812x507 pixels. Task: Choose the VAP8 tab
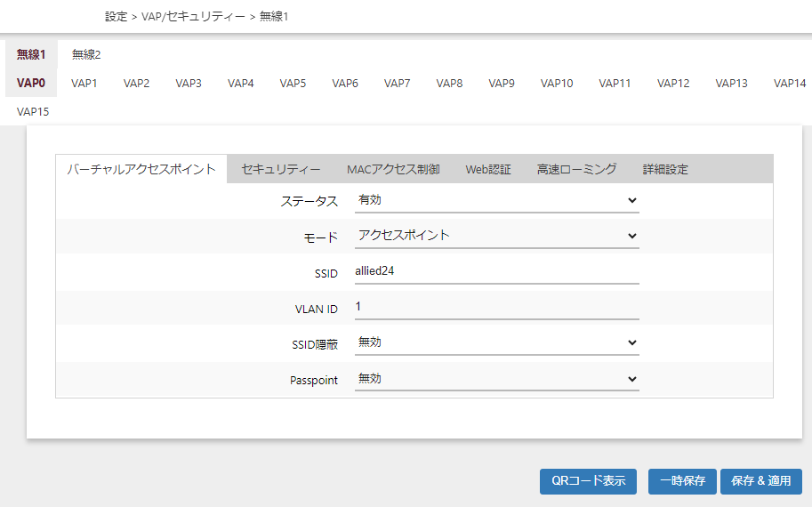(x=449, y=84)
